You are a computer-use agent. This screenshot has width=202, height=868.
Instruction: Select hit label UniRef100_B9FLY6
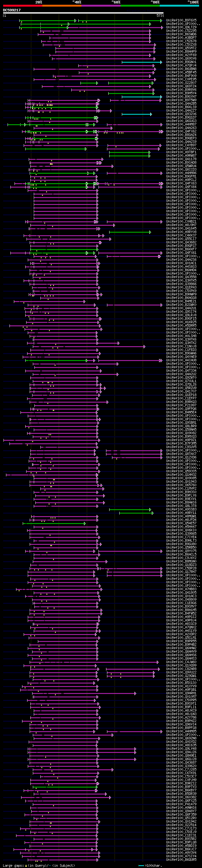[181, 496]
